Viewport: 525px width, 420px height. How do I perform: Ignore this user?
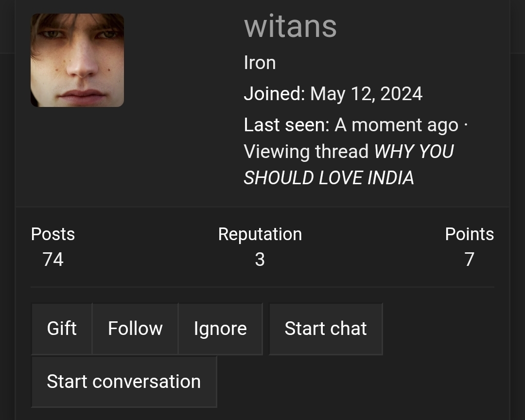tap(220, 329)
